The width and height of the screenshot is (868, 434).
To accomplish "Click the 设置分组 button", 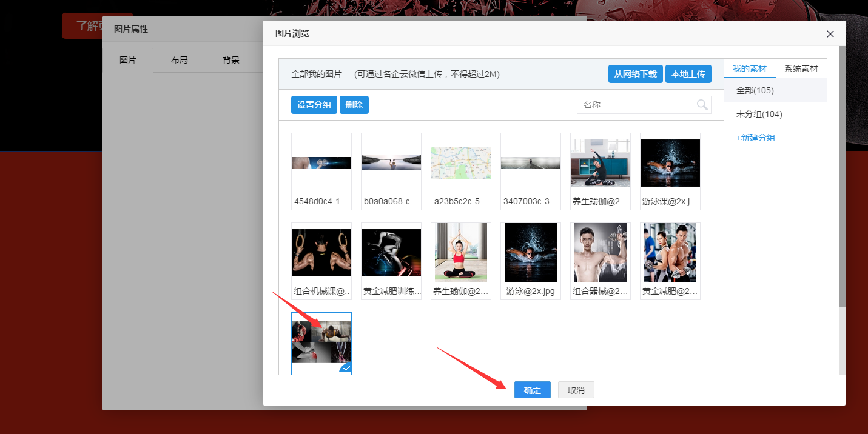I will click(x=314, y=105).
